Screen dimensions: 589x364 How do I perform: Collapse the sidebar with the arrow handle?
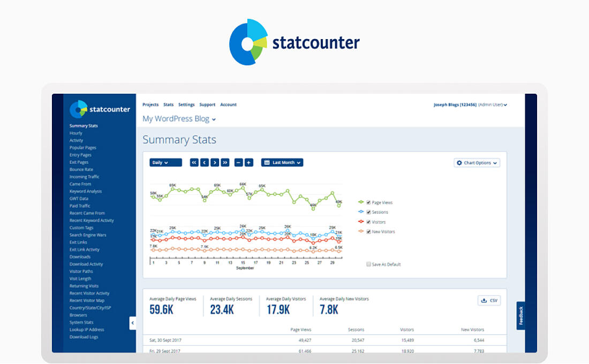pos(133,323)
